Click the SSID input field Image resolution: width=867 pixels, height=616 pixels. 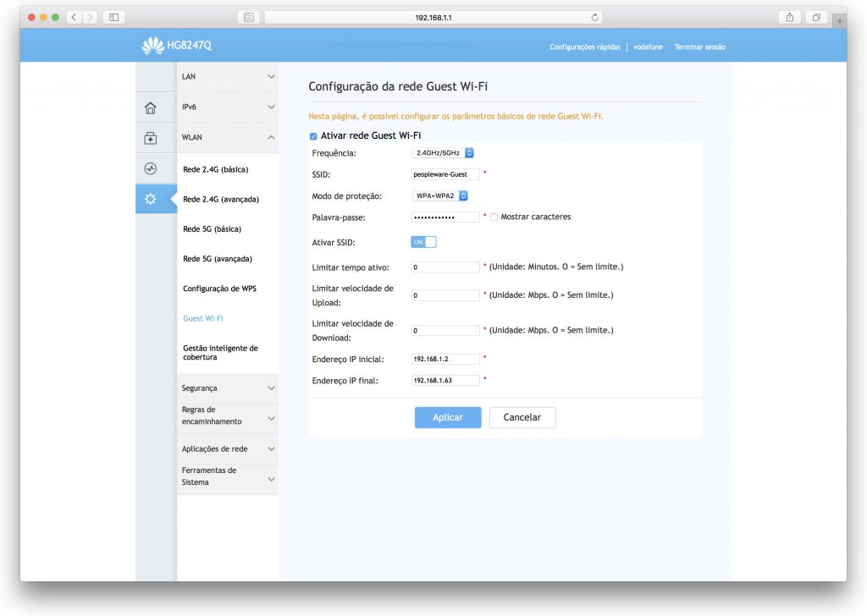445,174
